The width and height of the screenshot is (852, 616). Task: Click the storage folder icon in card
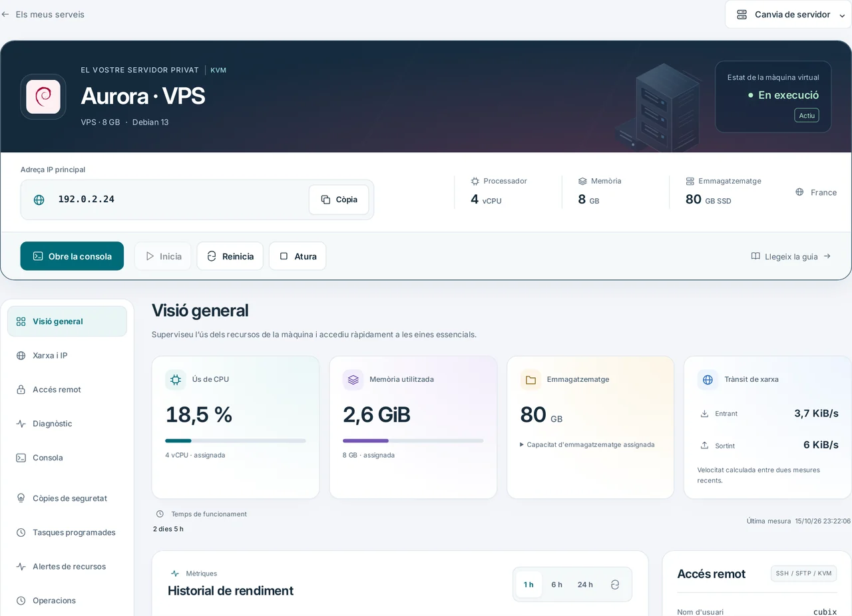pos(531,379)
